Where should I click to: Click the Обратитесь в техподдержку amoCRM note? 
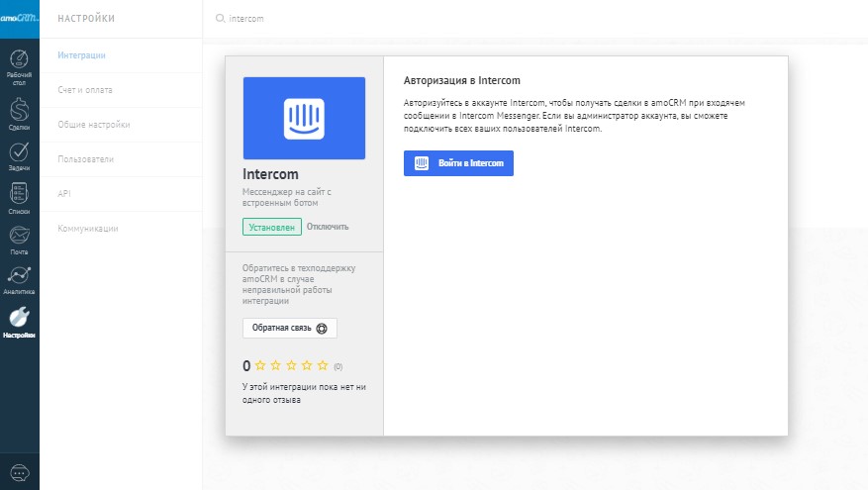[299, 284]
